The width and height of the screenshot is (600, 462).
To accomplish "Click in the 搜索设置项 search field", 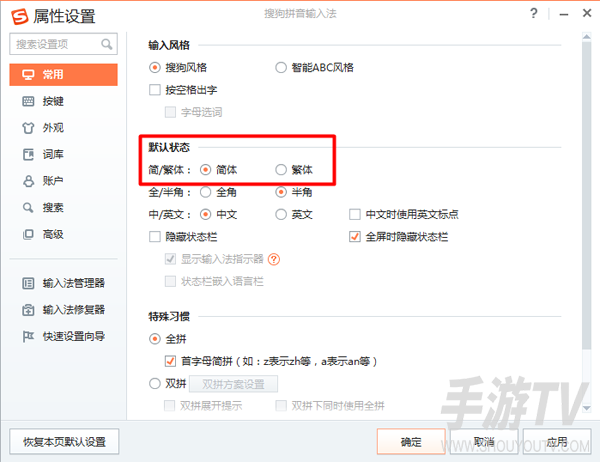I will [63, 44].
